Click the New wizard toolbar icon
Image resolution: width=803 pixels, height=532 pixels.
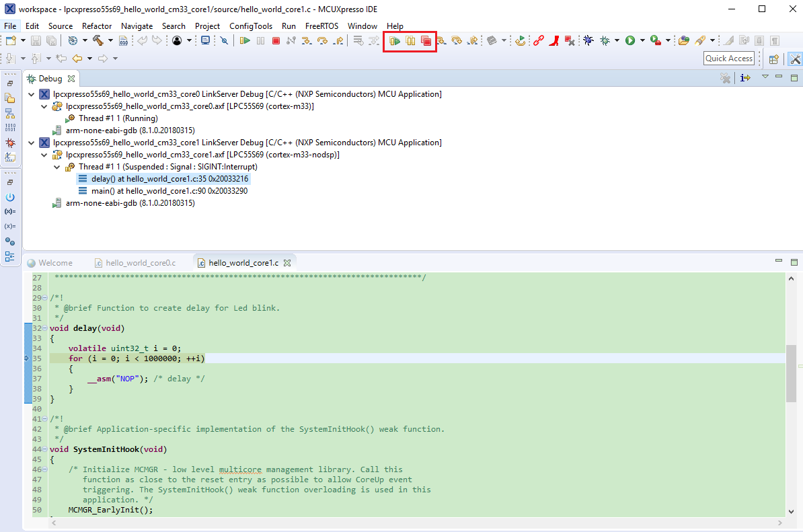pyautogui.click(x=11, y=40)
